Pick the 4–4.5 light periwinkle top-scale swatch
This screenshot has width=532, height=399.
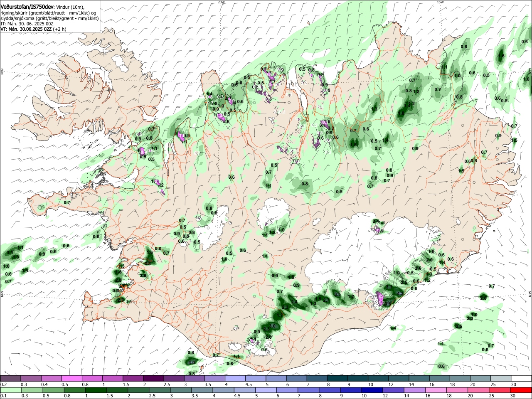tap(235, 378)
